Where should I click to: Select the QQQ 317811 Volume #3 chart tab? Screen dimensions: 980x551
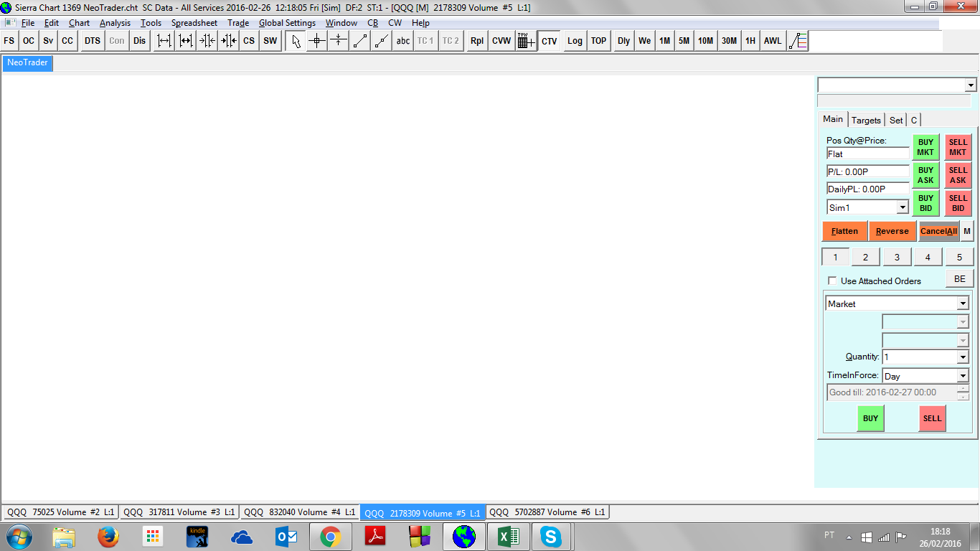click(x=179, y=512)
